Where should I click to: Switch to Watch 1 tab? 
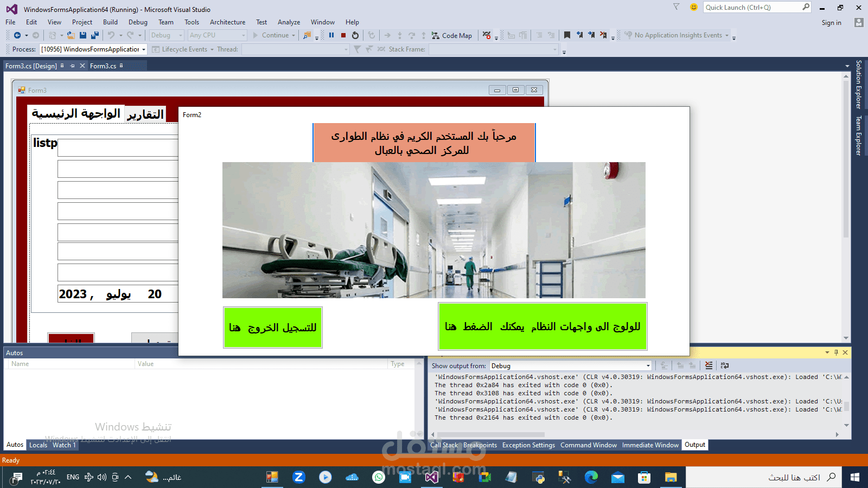tap(64, 445)
